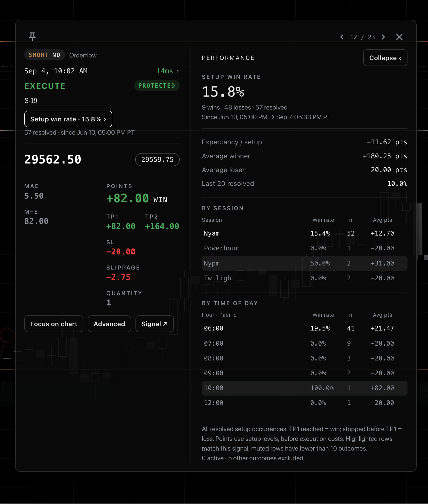Click the Average winner +180.25 pts value

[385, 156]
